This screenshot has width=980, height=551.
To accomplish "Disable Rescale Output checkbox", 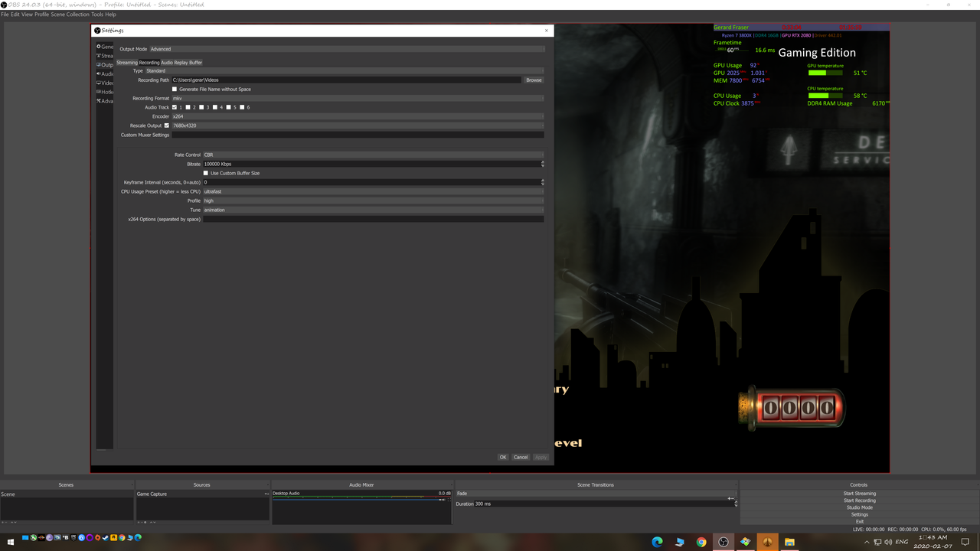I will (x=166, y=126).
